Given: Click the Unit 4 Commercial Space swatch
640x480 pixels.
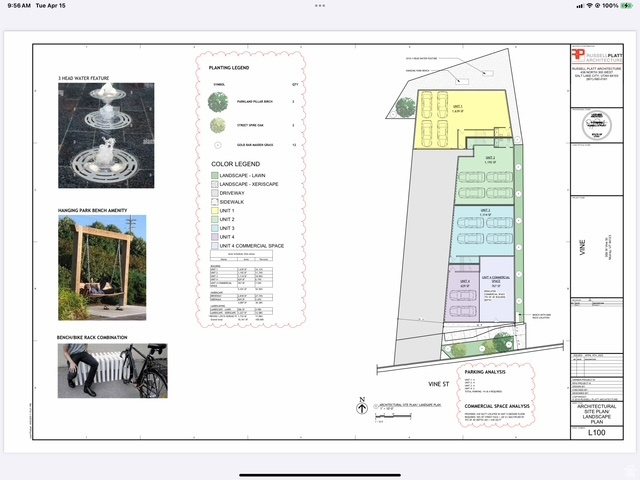Looking at the screenshot, I should tap(215, 246).
